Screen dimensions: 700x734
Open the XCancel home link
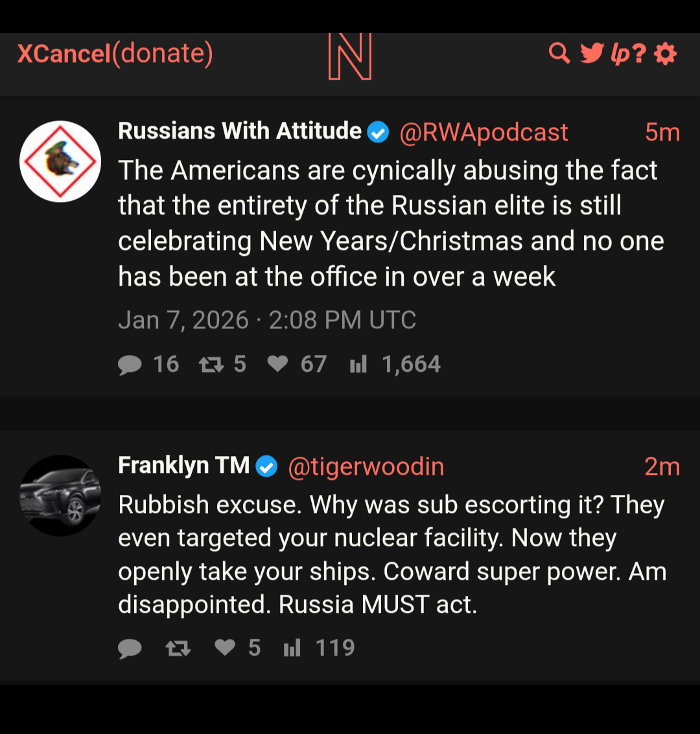64,53
